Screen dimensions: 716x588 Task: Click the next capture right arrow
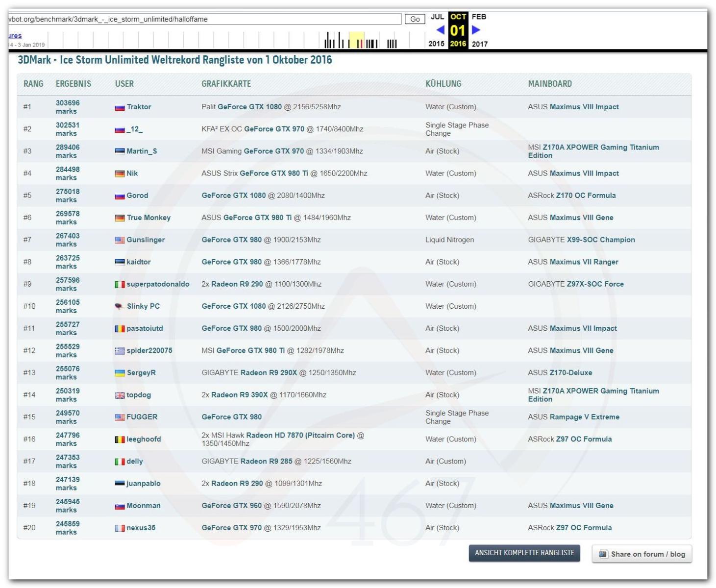click(x=476, y=30)
